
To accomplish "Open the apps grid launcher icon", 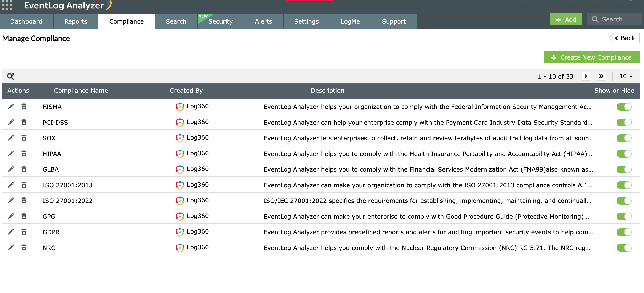I will 7,5.
